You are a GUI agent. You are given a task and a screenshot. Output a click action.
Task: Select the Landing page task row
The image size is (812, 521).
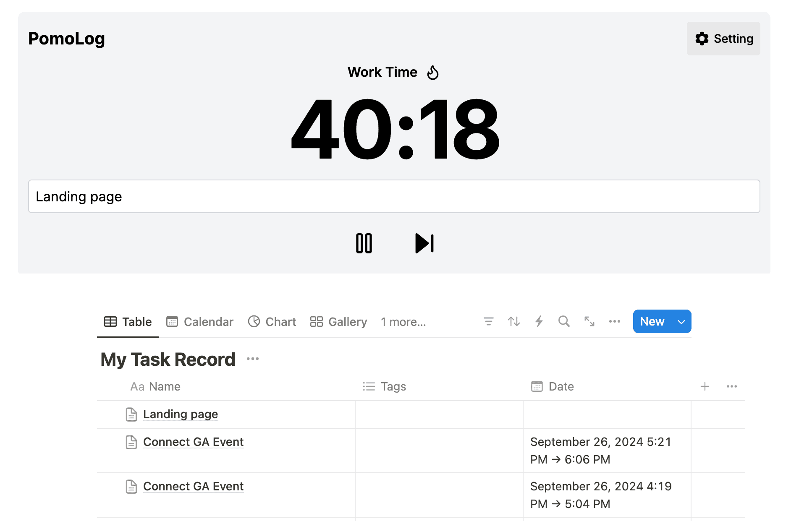(x=180, y=414)
